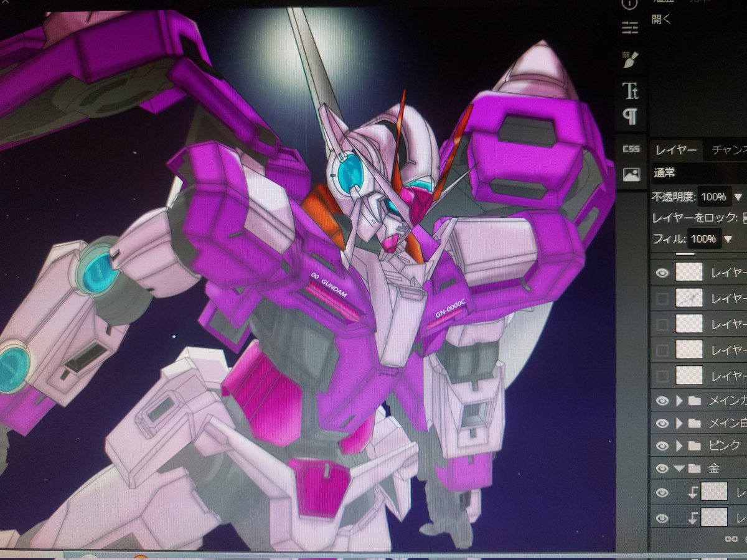
Task: Open the CSS panel icon
Action: 631,149
